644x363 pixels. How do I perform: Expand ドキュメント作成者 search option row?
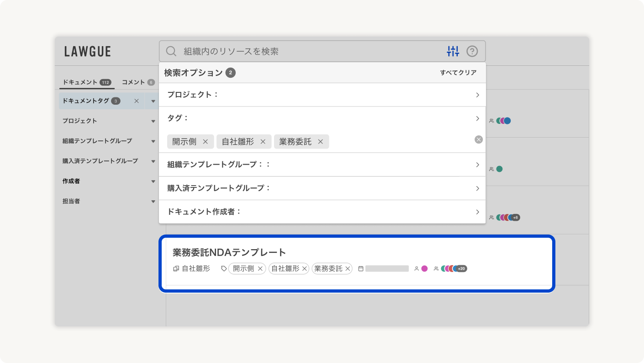[477, 212]
